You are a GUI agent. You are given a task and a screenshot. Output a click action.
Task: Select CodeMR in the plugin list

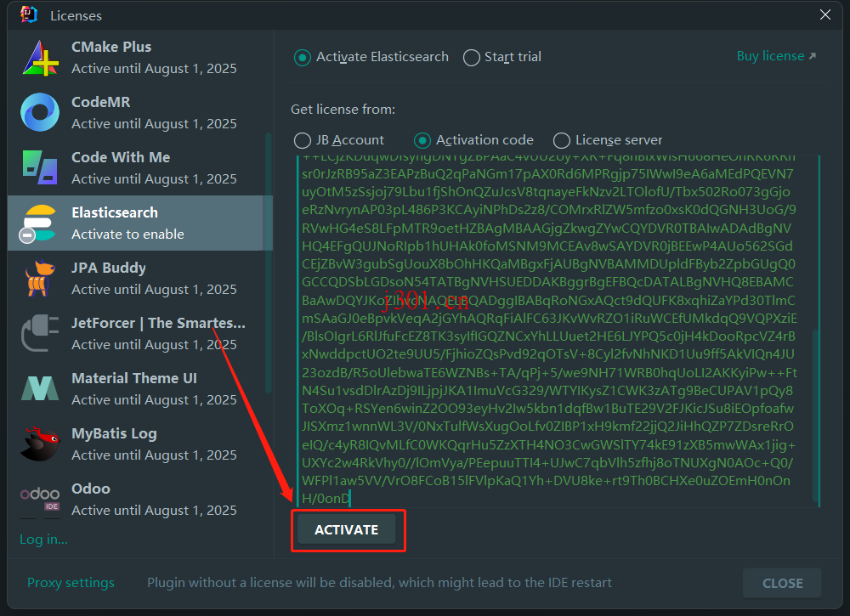click(140, 113)
